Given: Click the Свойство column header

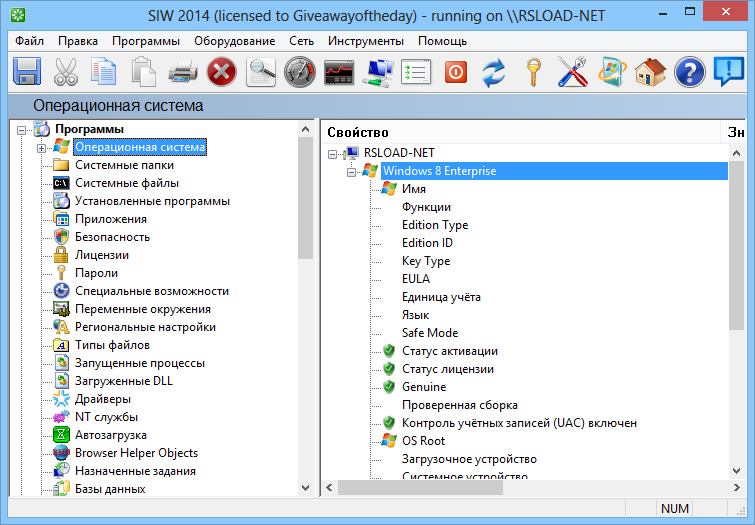Looking at the screenshot, I should pyautogui.click(x=521, y=132).
